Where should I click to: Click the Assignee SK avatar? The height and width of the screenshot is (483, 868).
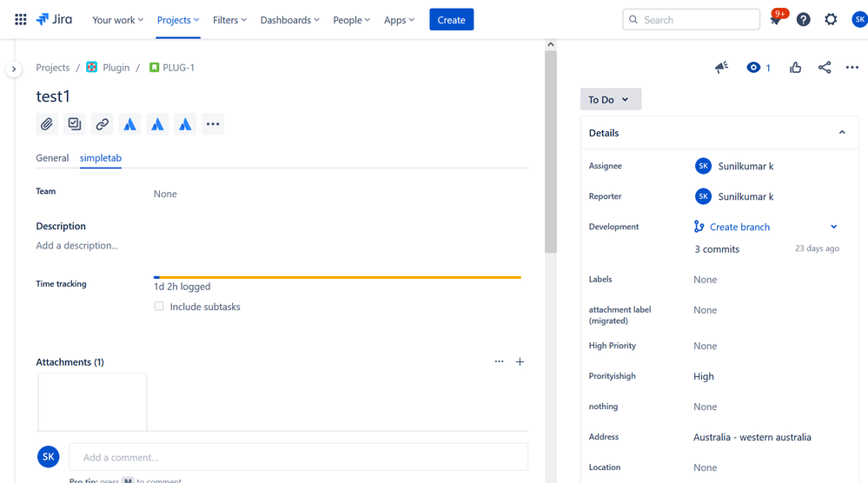(703, 166)
